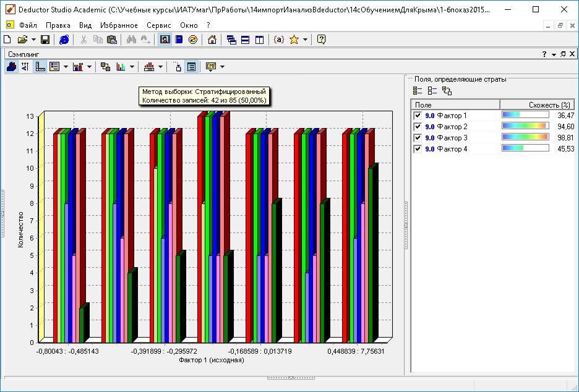The height and width of the screenshot is (392, 579).
Task: Click the question-mark help icon in the toolbar
Action: pyautogui.click(x=321, y=40)
